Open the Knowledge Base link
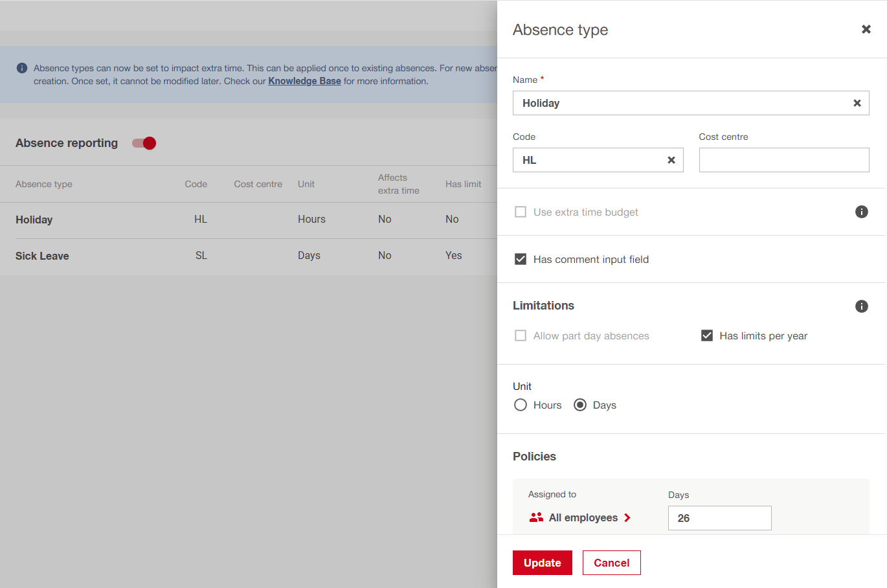The height and width of the screenshot is (588, 887). tap(304, 81)
